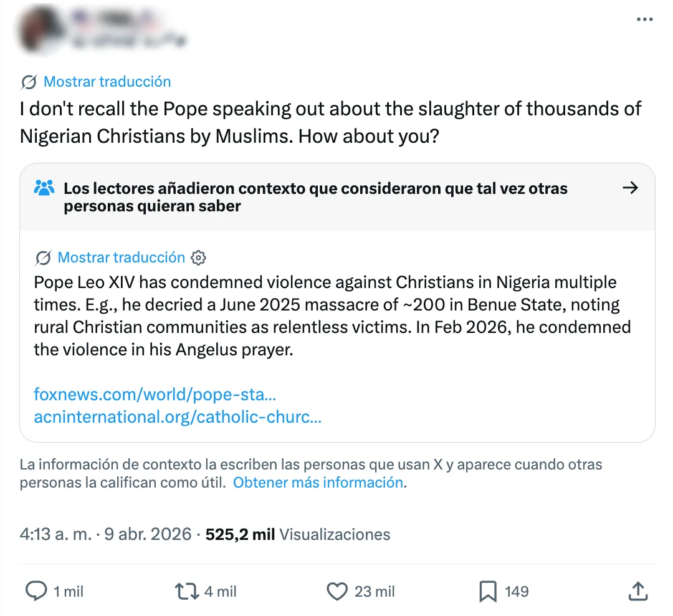
Task: View the 525,2 mil Visualizaciones count
Action: [x=298, y=534]
